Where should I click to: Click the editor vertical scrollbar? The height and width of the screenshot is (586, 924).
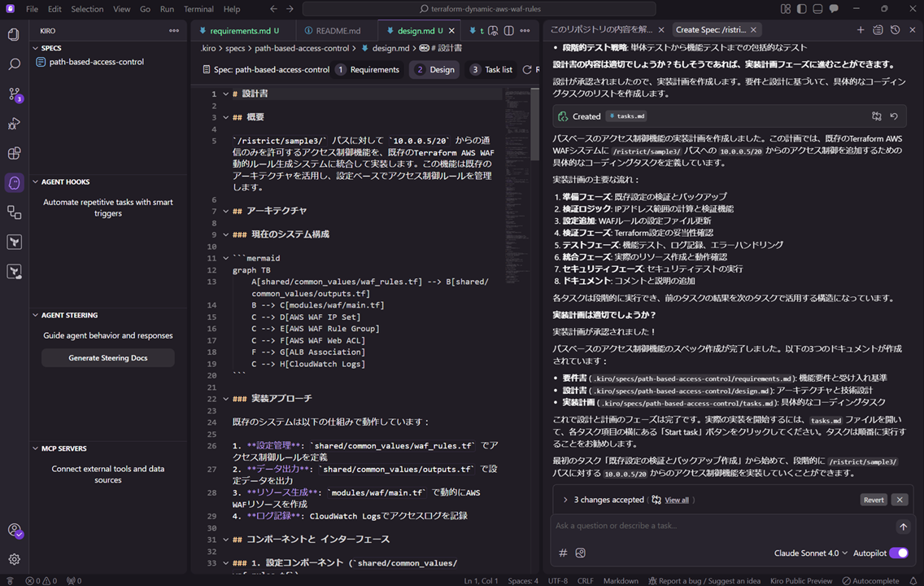[535, 125]
